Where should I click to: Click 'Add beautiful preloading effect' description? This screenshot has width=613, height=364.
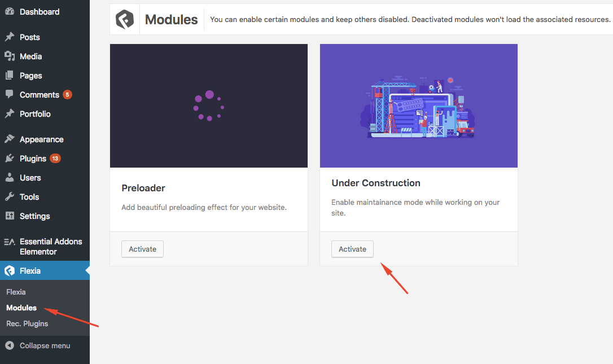pyautogui.click(x=204, y=207)
